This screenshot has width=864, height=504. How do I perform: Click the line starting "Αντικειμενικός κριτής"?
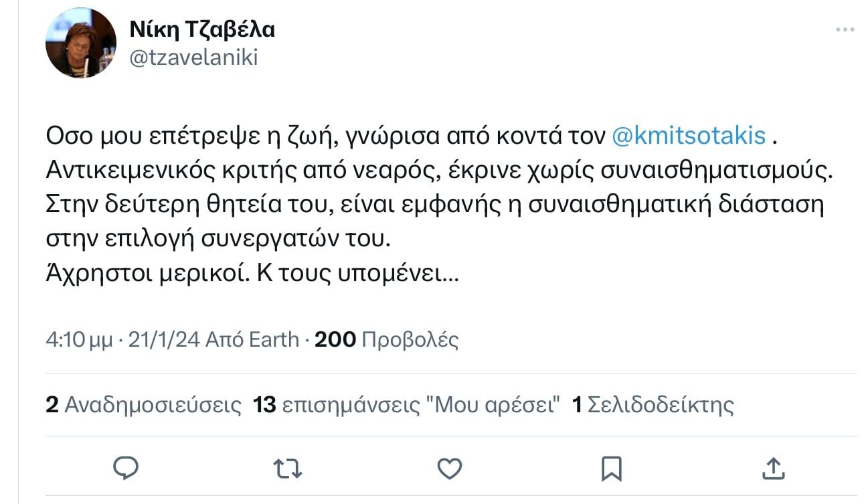440,170
